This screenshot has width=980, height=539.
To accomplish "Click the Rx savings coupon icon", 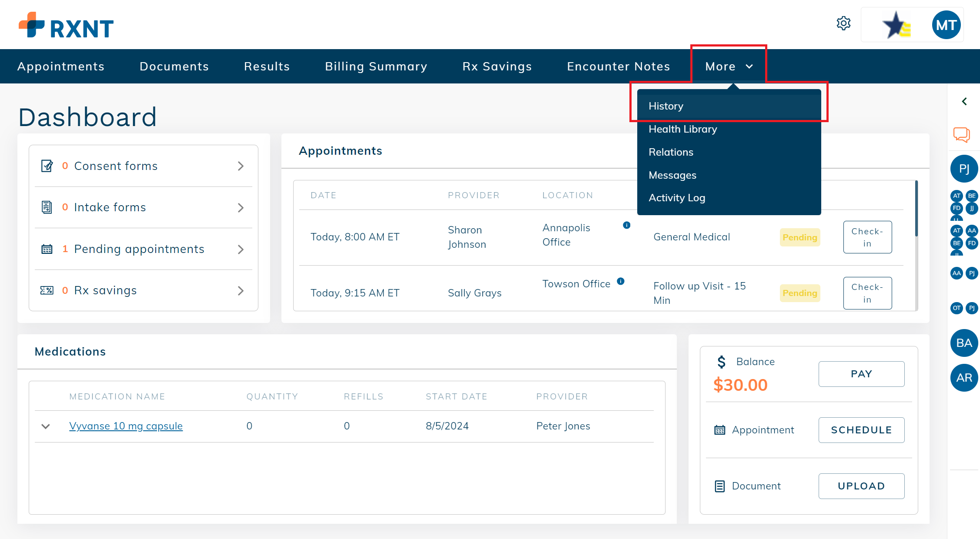I will (x=47, y=290).
